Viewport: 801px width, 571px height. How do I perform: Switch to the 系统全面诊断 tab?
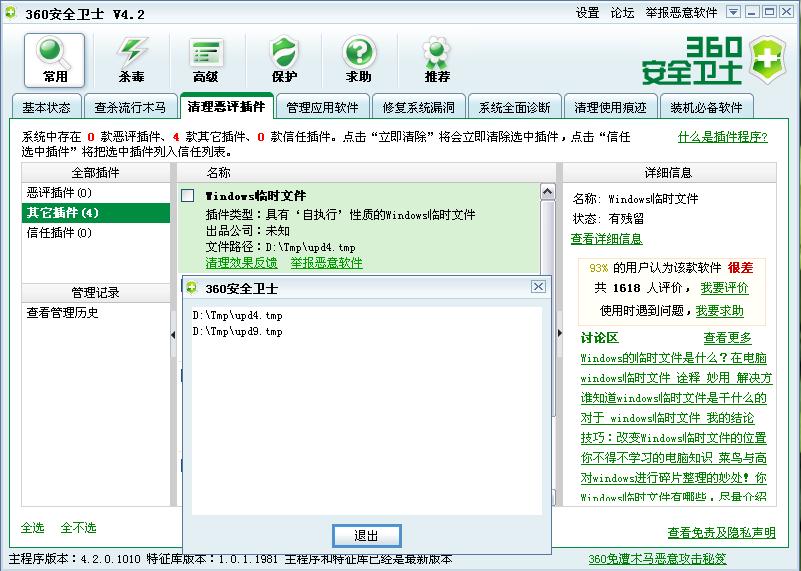pos(514,107)
